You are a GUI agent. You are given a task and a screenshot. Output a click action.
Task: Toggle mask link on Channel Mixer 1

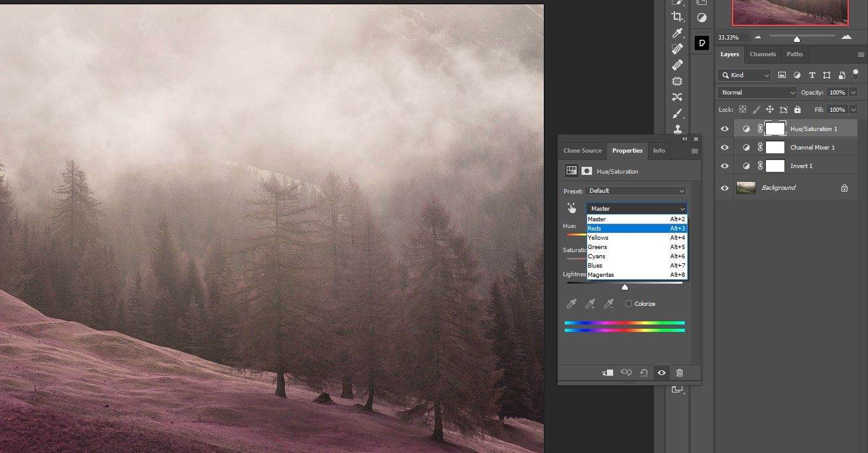[760, 148]
